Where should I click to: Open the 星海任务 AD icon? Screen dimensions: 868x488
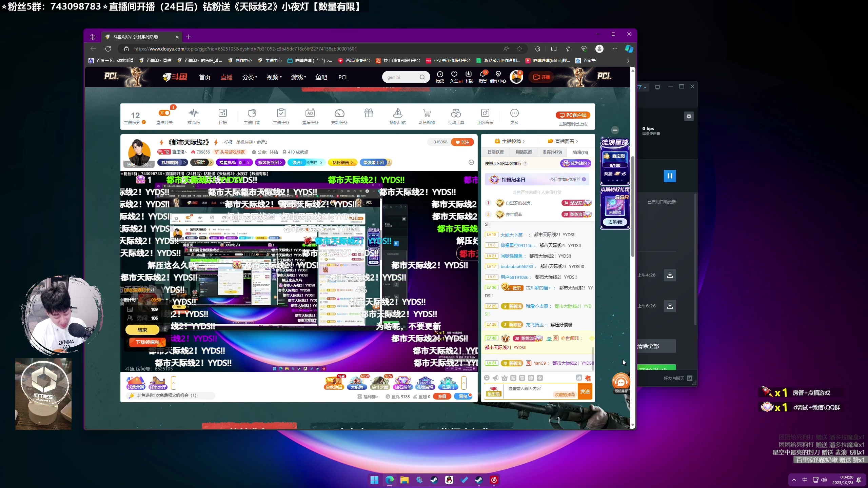tap(310, 113)
